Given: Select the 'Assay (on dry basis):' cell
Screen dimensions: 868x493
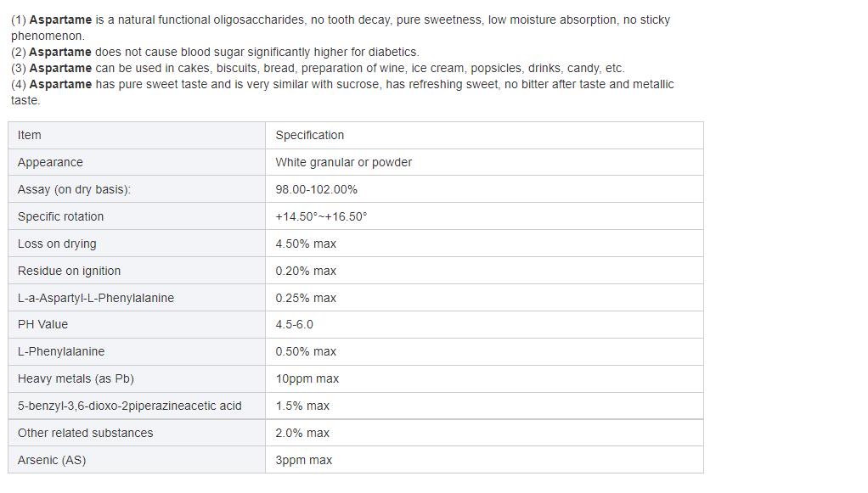Looking at the screenshot, I should 74,189.
